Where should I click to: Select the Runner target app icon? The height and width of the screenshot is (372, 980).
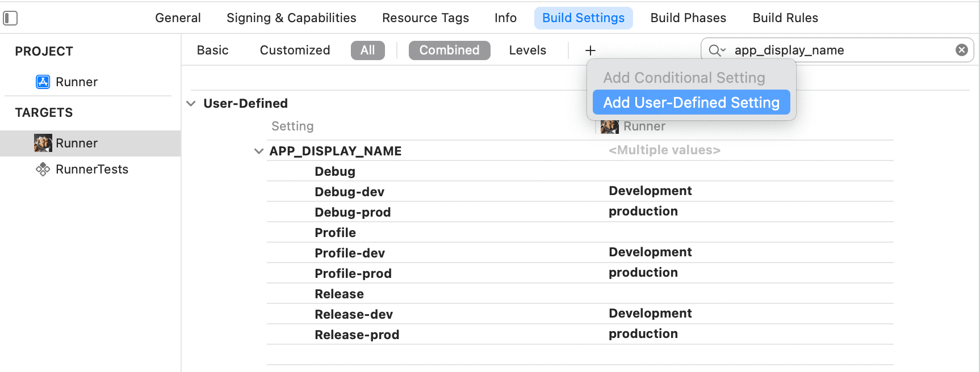(x=43, y=143)
